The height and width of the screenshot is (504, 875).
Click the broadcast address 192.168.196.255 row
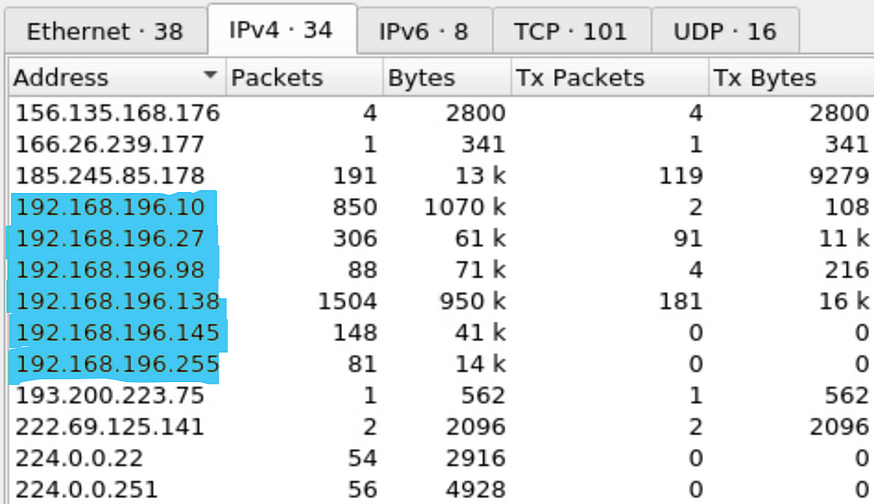tap(116, 365)
